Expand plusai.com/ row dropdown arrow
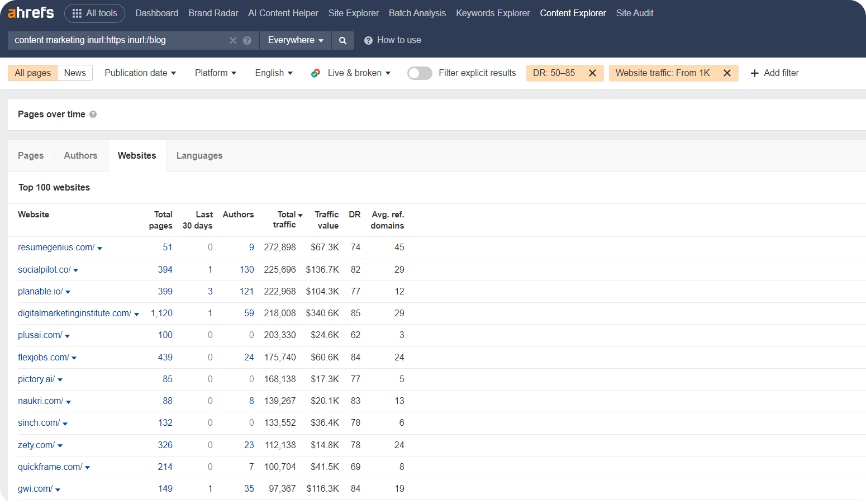 [68, 336]
